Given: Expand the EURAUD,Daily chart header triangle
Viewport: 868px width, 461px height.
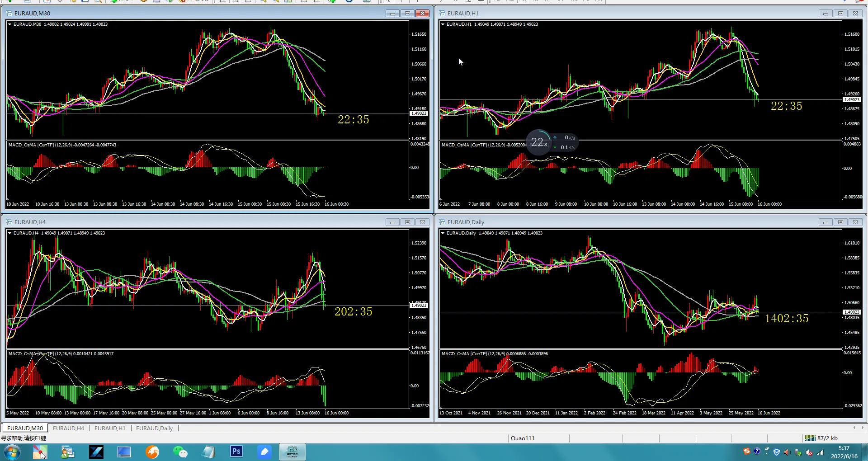Looking at the screenshot, I should pyautogui.click(x=443, y=233).
